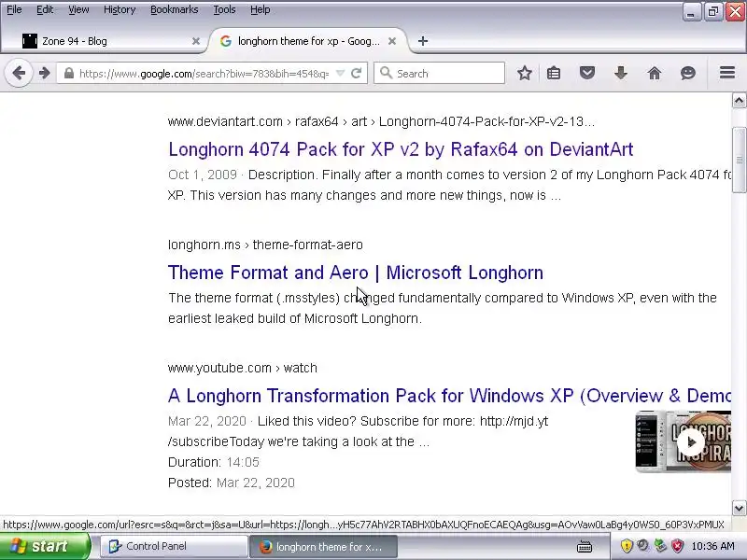Image resolution: width=747 pixels, height=560 pixels.
Task: Open the on-screen keyboard tray icon
Action: 585,547
